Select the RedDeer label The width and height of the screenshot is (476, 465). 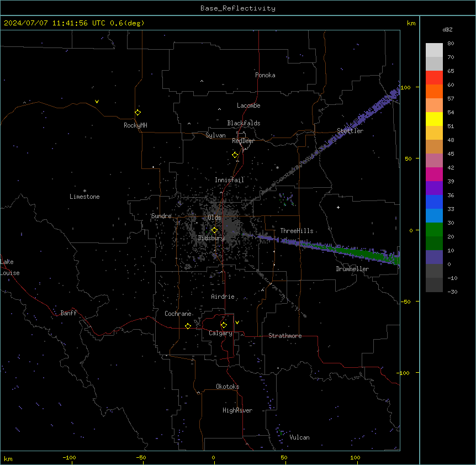point(243,141)
